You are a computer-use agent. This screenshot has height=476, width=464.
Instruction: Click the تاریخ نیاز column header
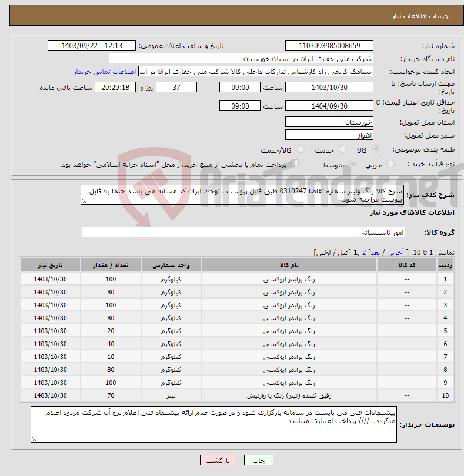[x=50, y=265]
